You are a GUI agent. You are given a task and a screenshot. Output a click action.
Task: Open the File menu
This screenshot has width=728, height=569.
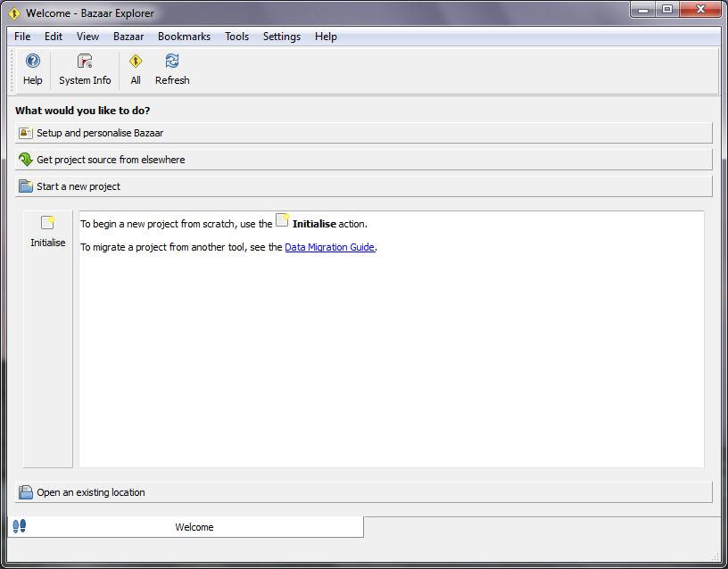click(x=22, y=37)
